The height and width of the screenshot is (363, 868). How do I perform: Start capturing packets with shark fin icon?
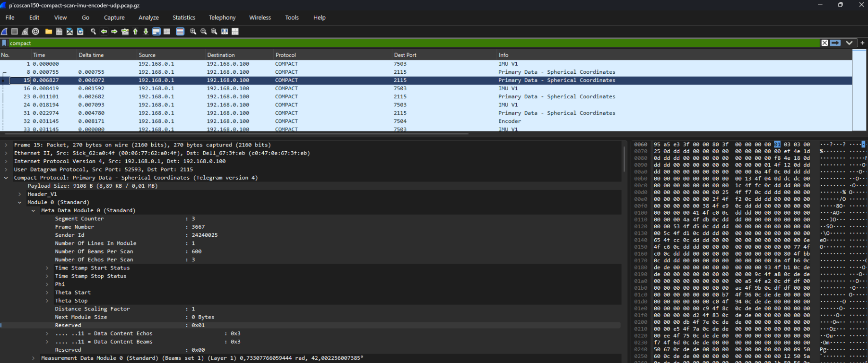4,32
